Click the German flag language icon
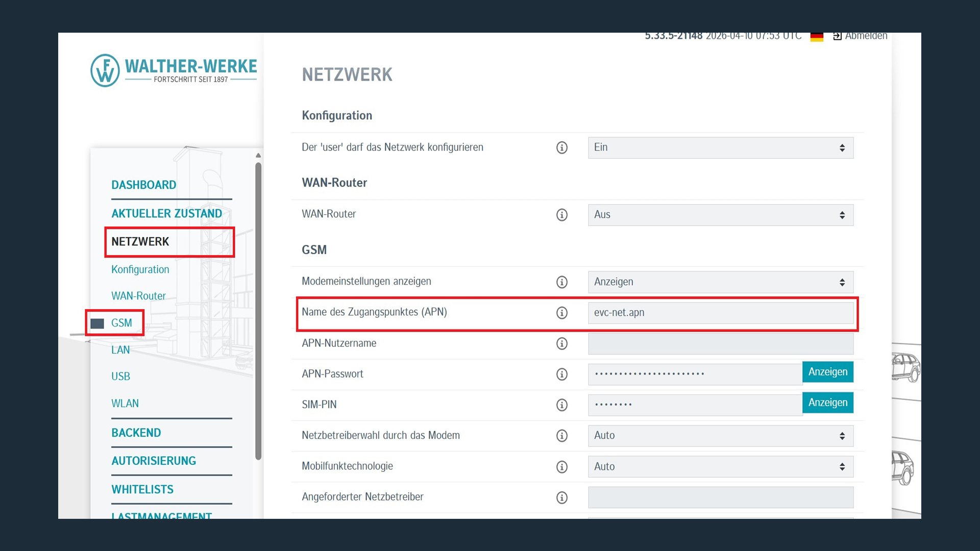Viewport: 980px width, 551px height. click(x=817, y=37)
